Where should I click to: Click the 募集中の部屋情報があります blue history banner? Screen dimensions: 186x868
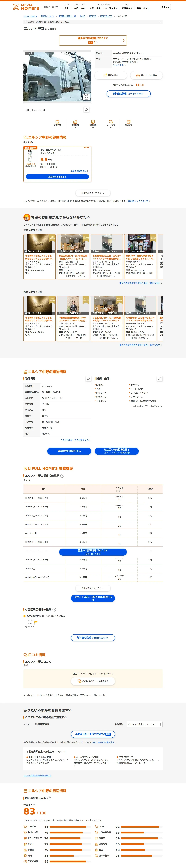(93, 552)
